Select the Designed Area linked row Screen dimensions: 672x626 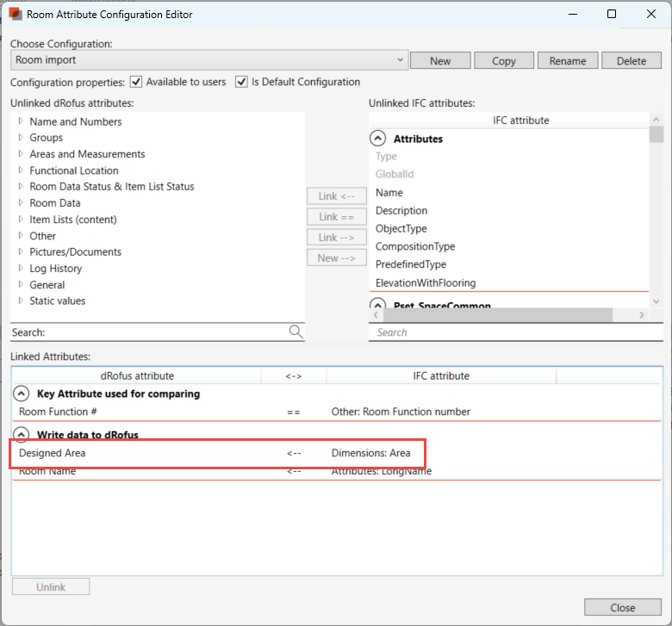coord(53,453)
